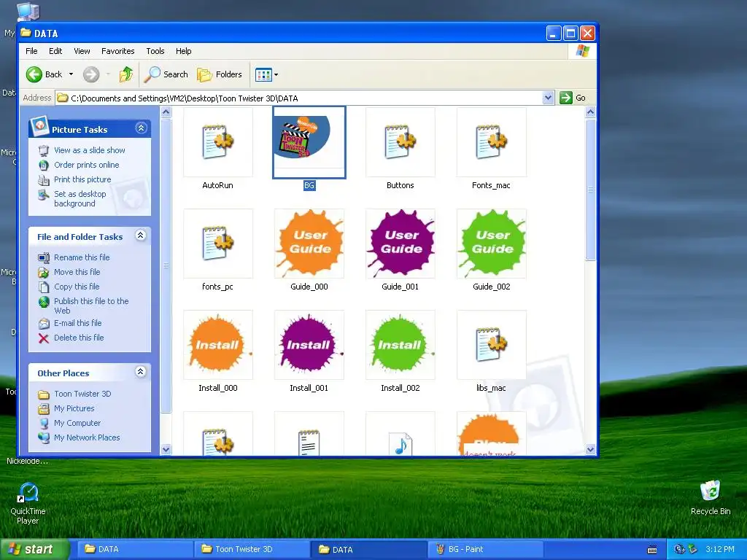Select the BG image thumbnail
Viewport: 747px width, 560px height.
(x=309, y=142)
